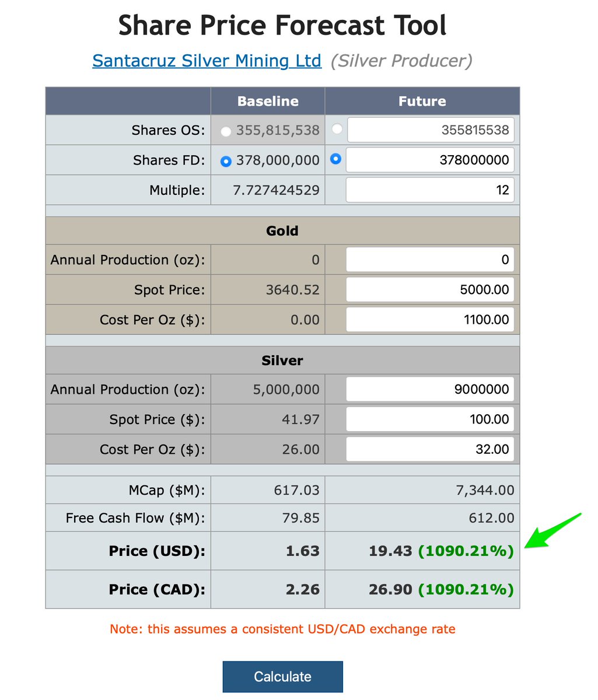Click the Calculate button
Viewport: 598px width, 700px height.
pyautogui.click(x=282, y=677)
